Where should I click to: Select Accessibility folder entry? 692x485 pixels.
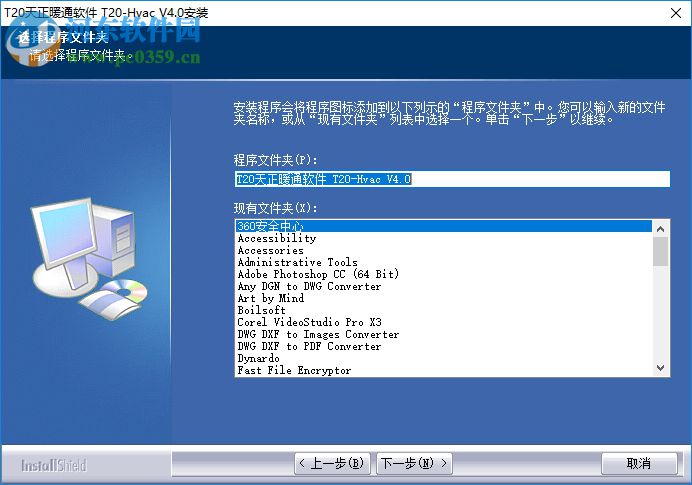point(444,238)
